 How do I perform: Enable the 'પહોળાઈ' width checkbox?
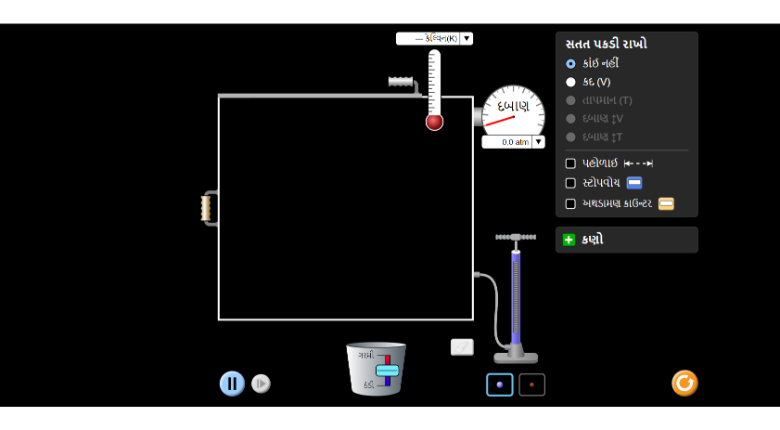[571, 163]
